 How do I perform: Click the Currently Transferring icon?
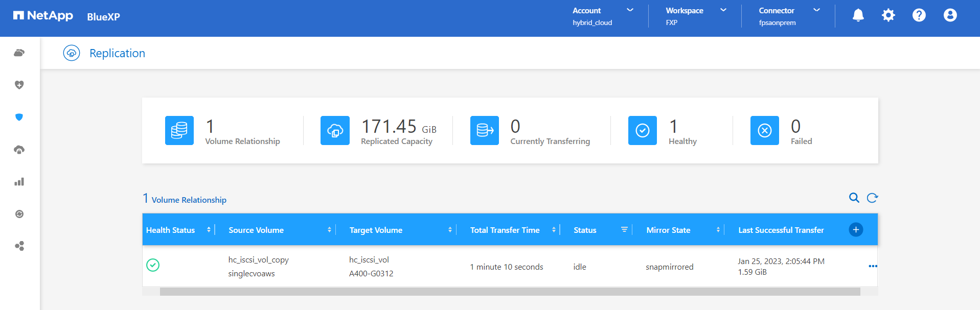tap(485, 131)
